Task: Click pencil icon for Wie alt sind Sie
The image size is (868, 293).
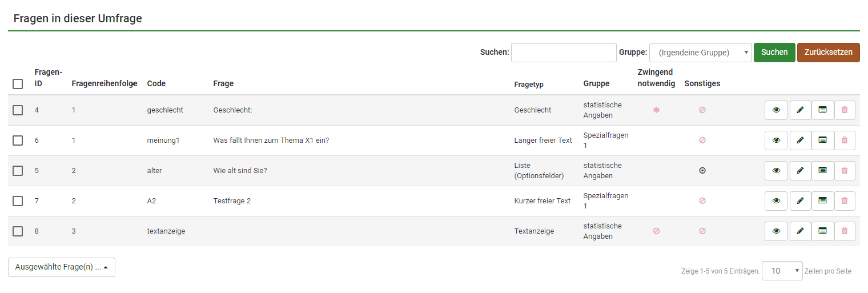Action: click(800, 171)
